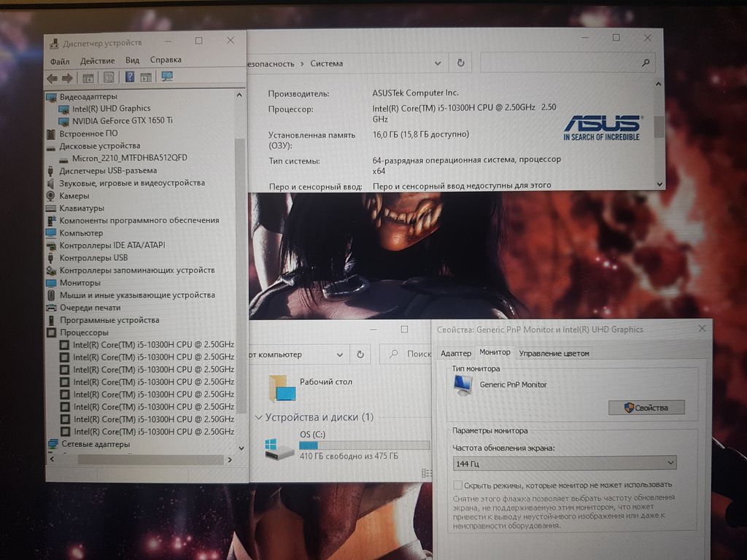Refresh the System window address bar
The width and height of the screenshot is (747, 560).
(x=461, y=63)
